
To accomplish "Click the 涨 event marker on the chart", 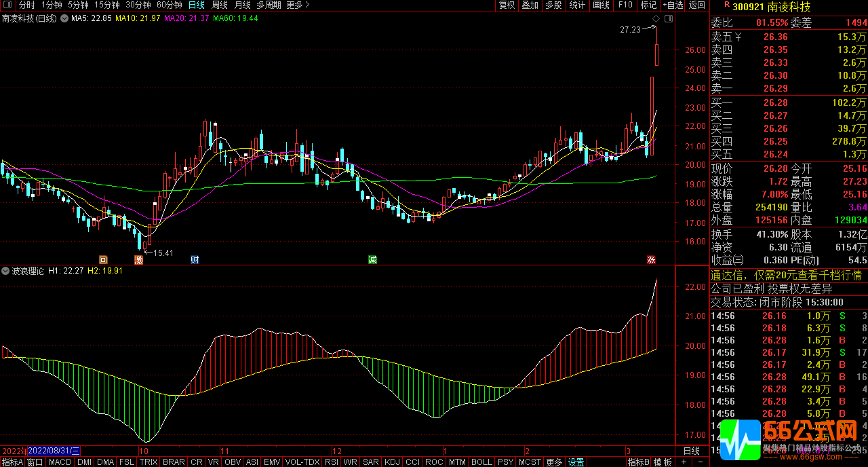I will click(x=651, y=259).
